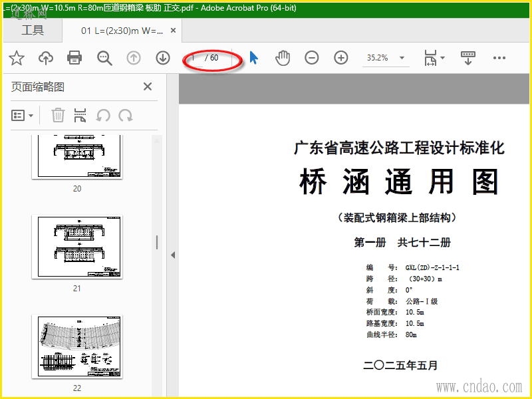
Task: Activate the hand pan tool
Action: [x=282, y=58]
